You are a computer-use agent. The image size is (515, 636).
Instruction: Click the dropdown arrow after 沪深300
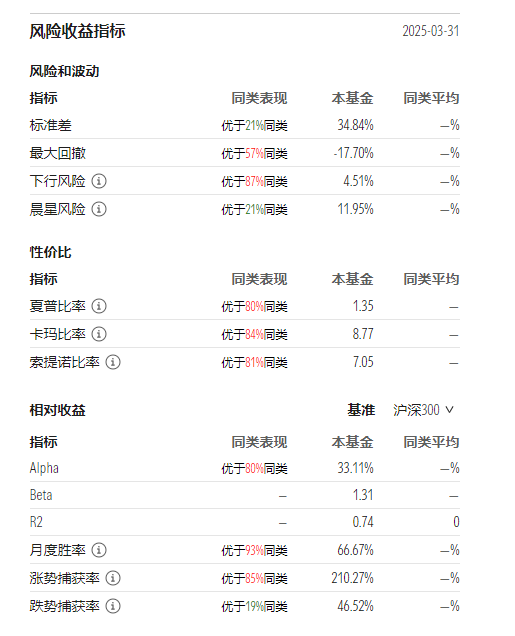449,410
